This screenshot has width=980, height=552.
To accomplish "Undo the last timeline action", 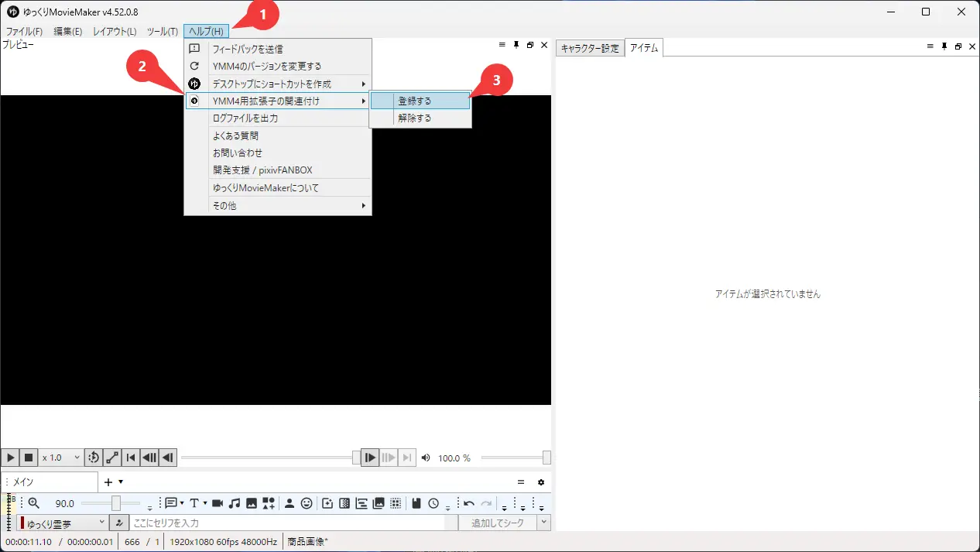I will pyautogui.click(x=469, y=503).
